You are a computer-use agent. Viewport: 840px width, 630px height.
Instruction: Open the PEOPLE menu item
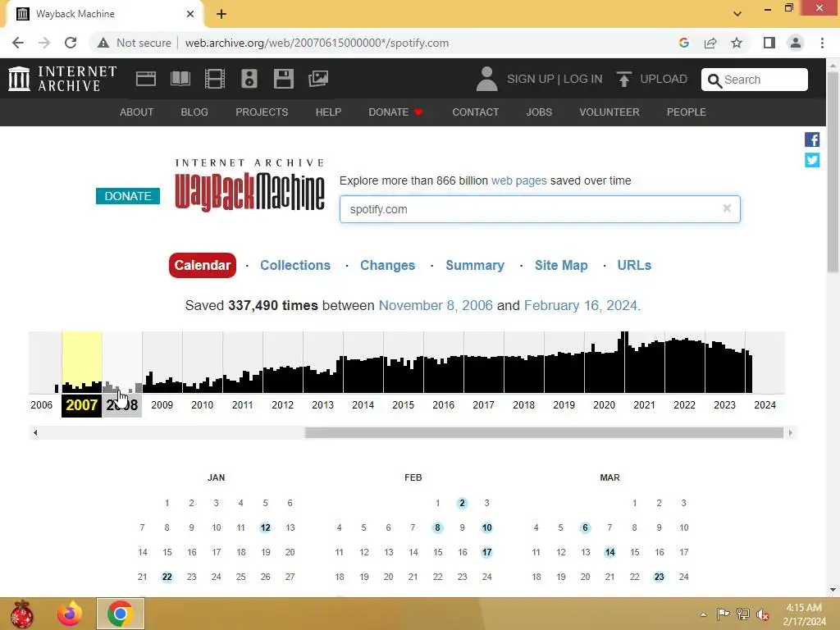coord(687,112)
